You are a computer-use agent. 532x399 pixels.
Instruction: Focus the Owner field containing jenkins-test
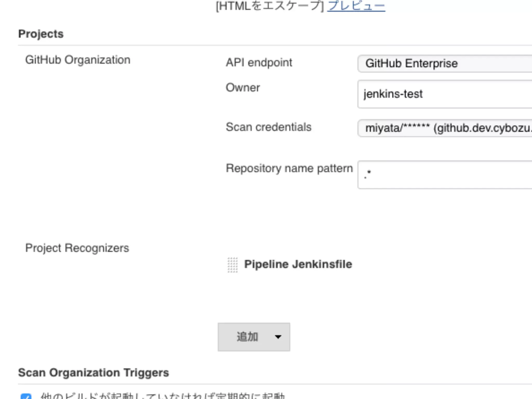tap(445, 94)
